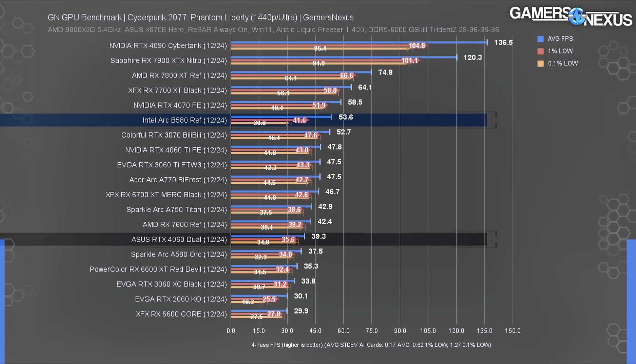Select ASUS RTX 4060 Dual label
Screen dimensions: 636x364
(179, 239)
